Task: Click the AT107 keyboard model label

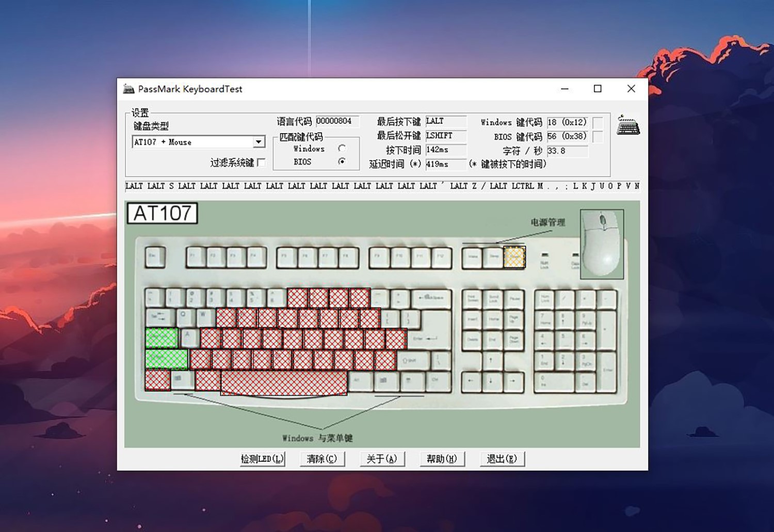Action: (162, 213)
